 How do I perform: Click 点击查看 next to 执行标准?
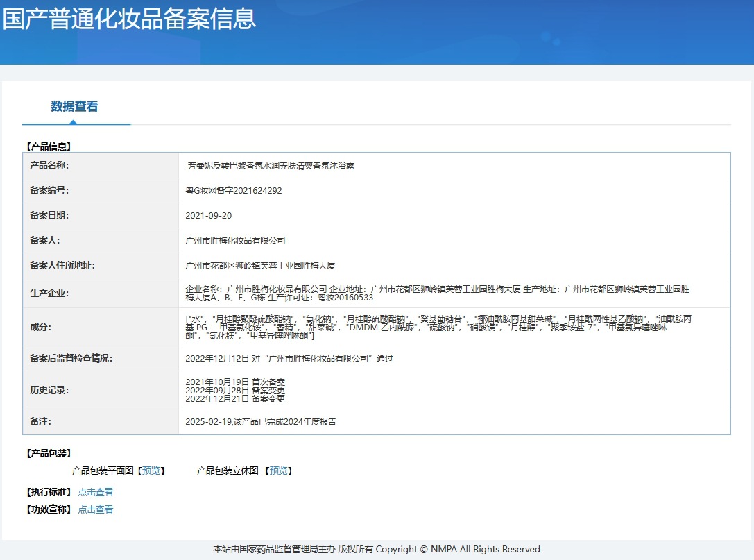tap(96, 492)
